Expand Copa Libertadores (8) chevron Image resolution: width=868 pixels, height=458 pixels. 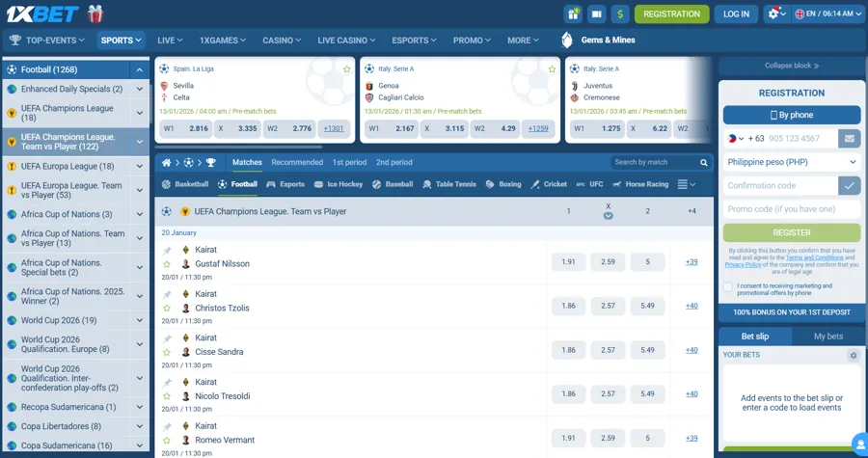click(x=140, y=426)
